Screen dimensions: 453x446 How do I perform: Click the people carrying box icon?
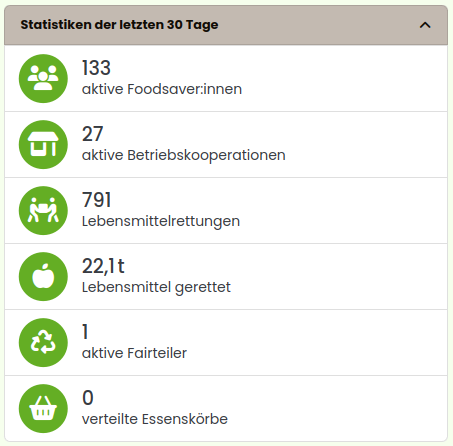tap(43, 211)
